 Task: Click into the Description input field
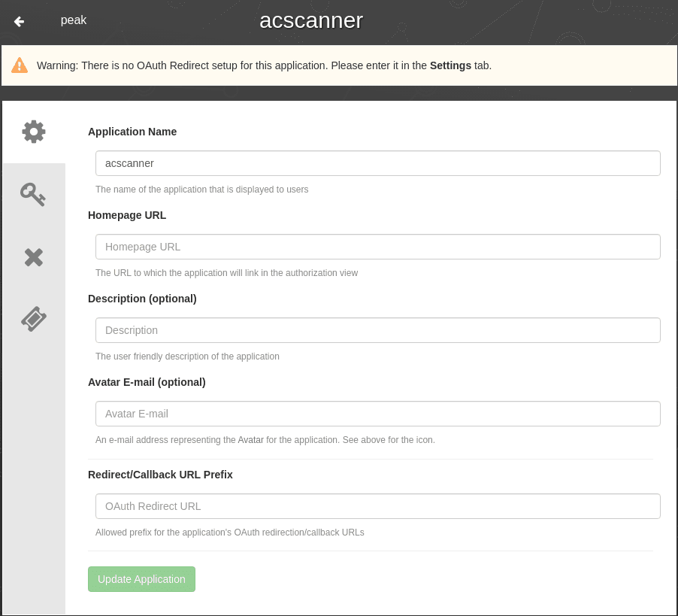point(377,330)
